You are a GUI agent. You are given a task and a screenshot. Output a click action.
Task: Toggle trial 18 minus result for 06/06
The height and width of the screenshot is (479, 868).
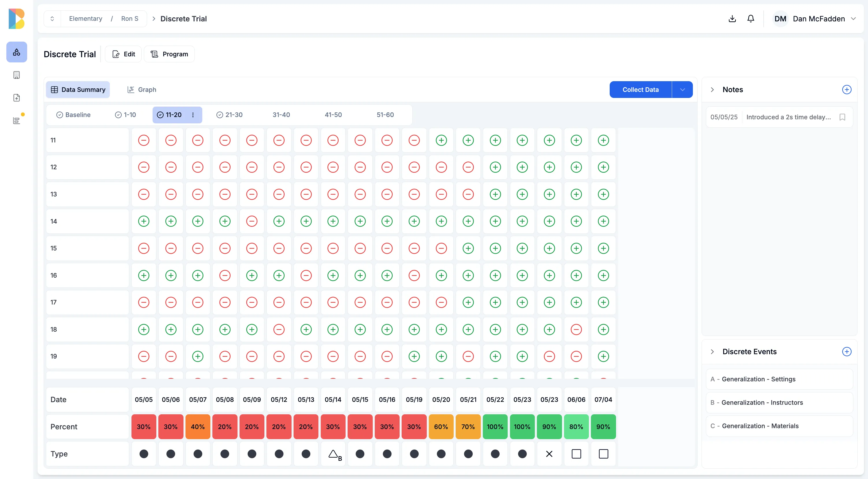point(576,329)
